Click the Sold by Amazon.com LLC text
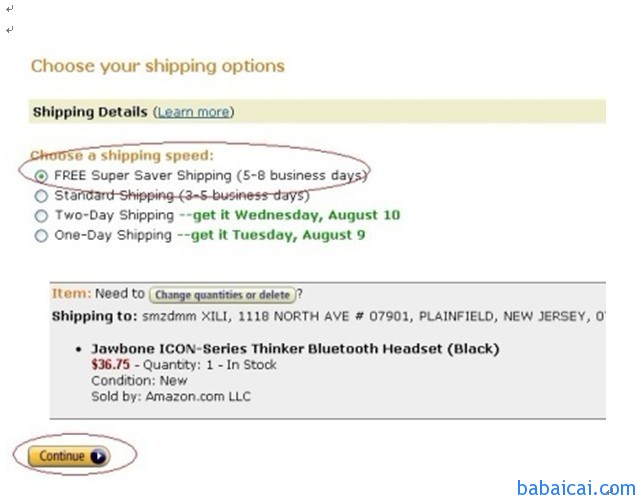This screenshot has height=499, width=638. tap(171, 397)
